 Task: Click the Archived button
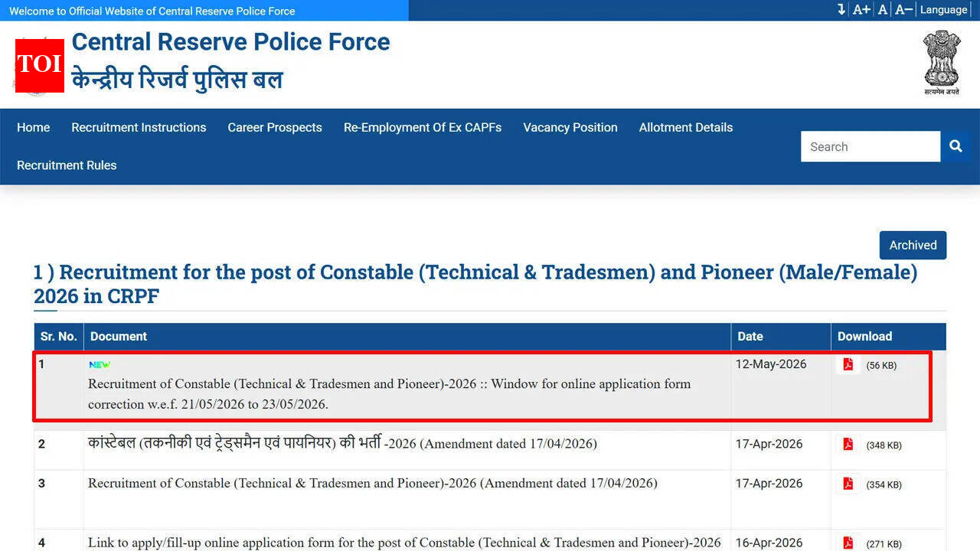click(913, 245)
